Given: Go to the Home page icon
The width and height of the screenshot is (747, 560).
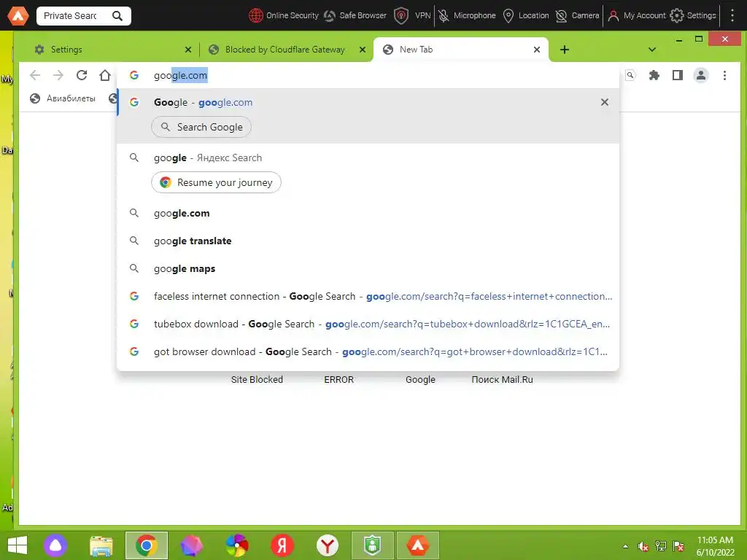Looking at the screenshot, I should [105, 75].
